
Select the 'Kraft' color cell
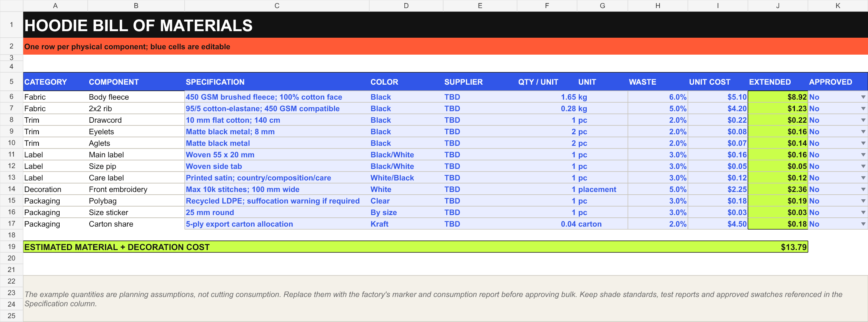406,224
